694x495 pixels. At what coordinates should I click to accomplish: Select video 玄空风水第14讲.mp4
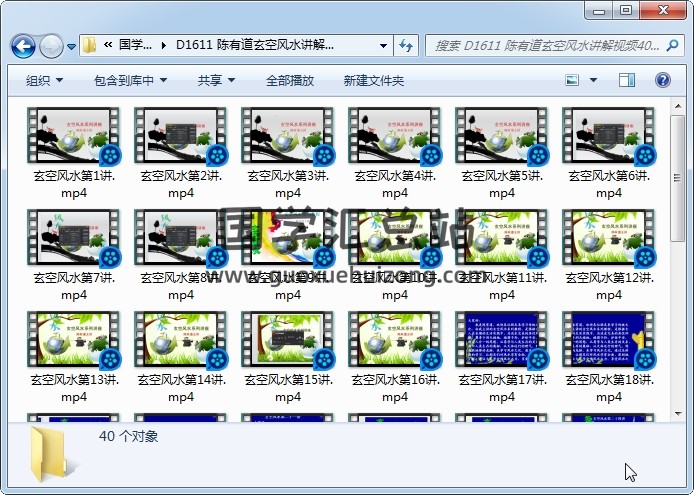tap(181, 357)
